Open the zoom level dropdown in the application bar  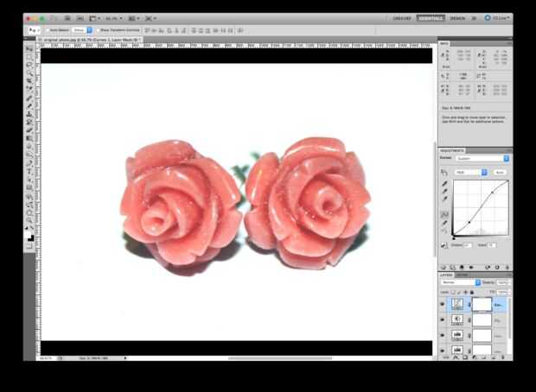114,18
